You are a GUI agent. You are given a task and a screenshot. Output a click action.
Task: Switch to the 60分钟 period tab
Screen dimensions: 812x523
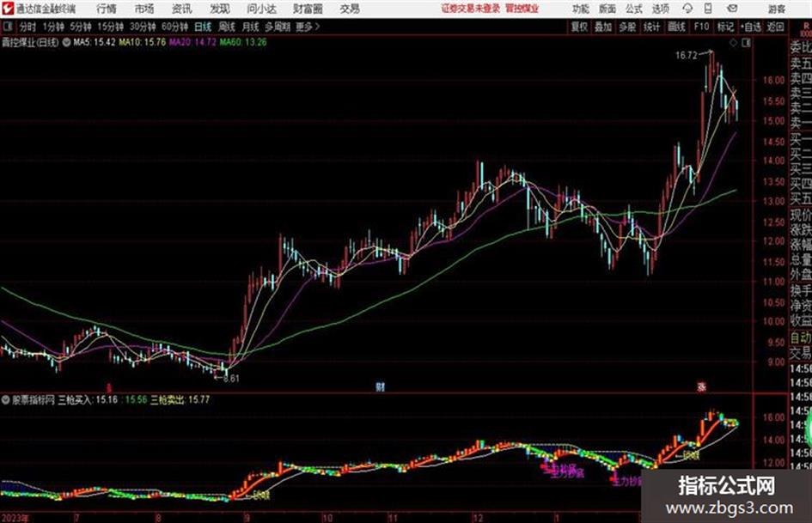tap(174, 27)
